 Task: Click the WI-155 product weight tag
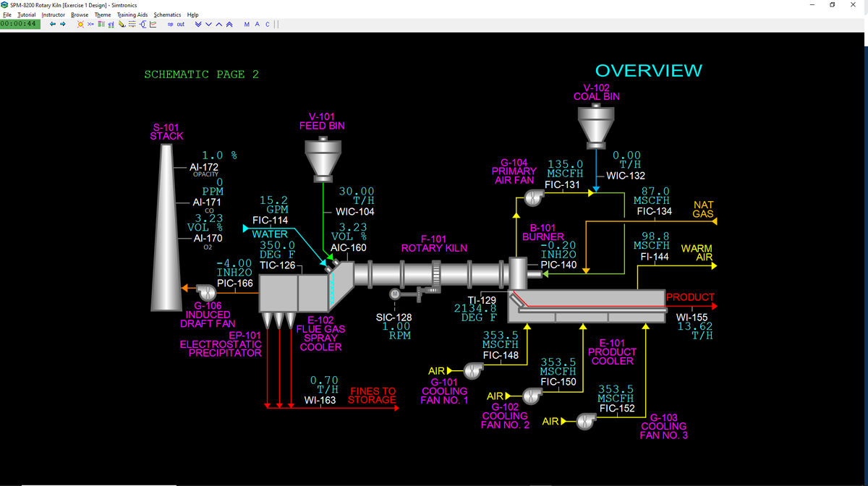692,317
